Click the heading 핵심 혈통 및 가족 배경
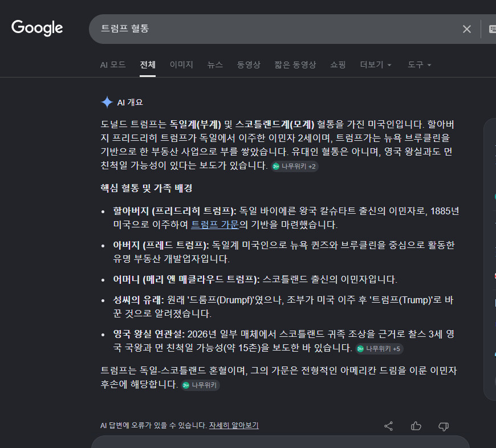This screenshot has width=496, height=448. click(x=147, y=188)
